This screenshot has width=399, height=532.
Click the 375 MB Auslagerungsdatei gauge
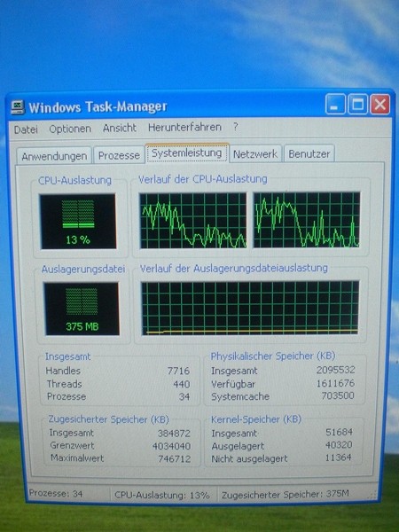pyautogui.click(x=82, y=309)
